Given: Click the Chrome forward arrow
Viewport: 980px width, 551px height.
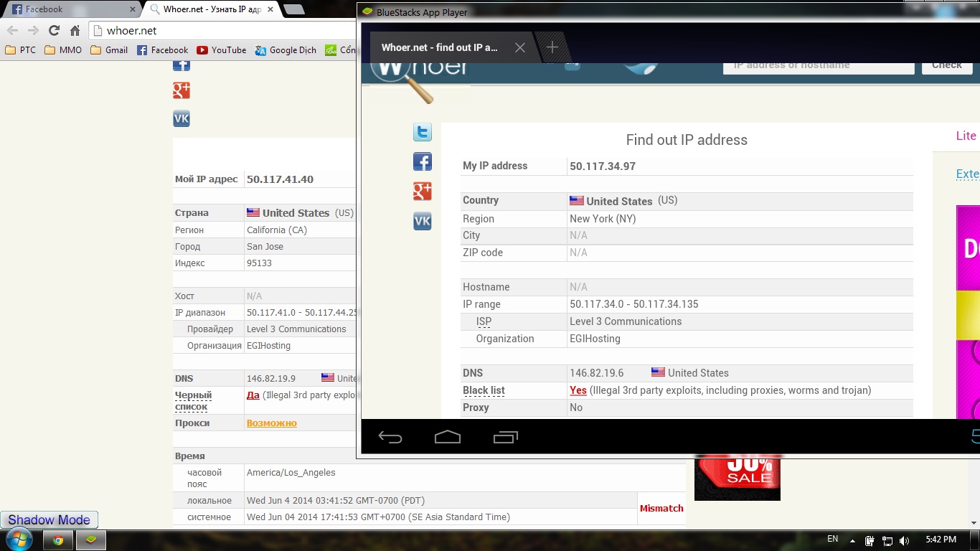Looking at the screenshot, I should [33, 31].
